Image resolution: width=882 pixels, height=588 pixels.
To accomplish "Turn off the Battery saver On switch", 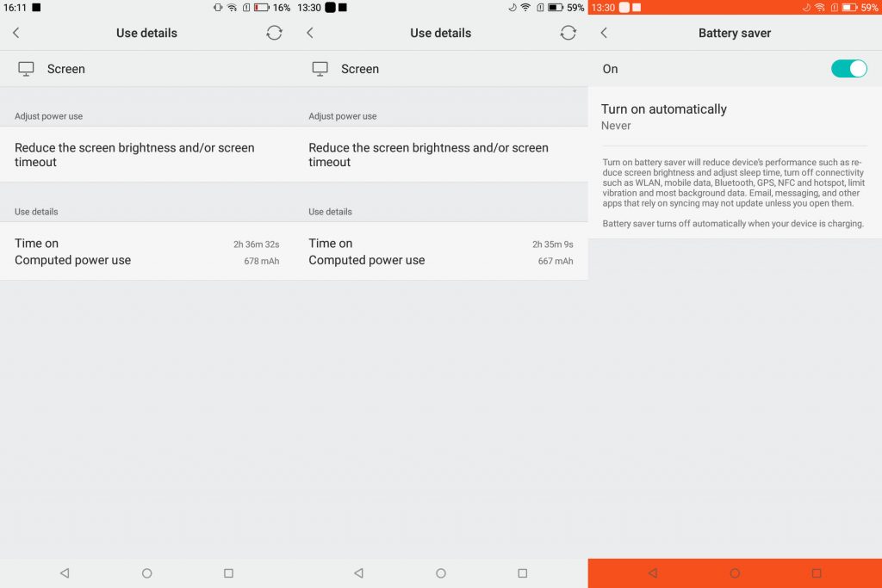I will 848,69.
